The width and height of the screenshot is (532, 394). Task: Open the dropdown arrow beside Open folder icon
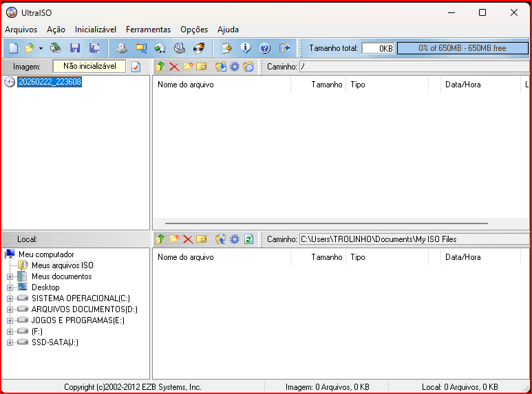point(41,48)
